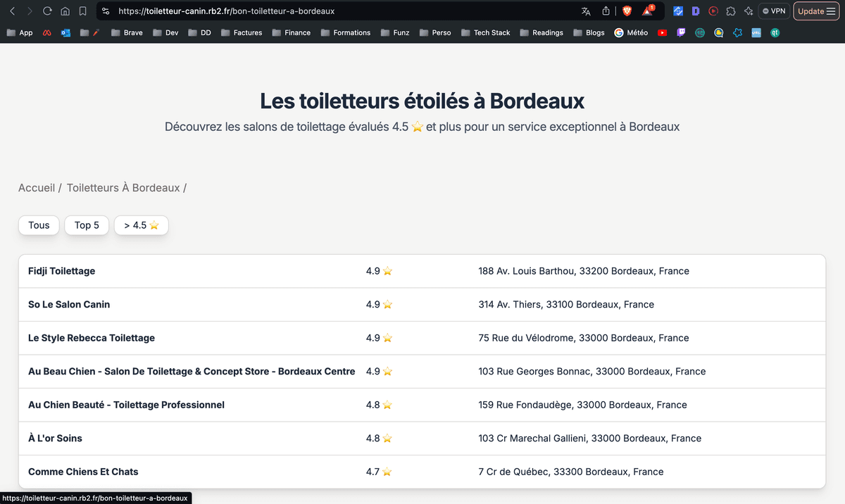This screenshot has width=845, height=504.
Task: Toggle the VPN button
Action: [773, 11]
